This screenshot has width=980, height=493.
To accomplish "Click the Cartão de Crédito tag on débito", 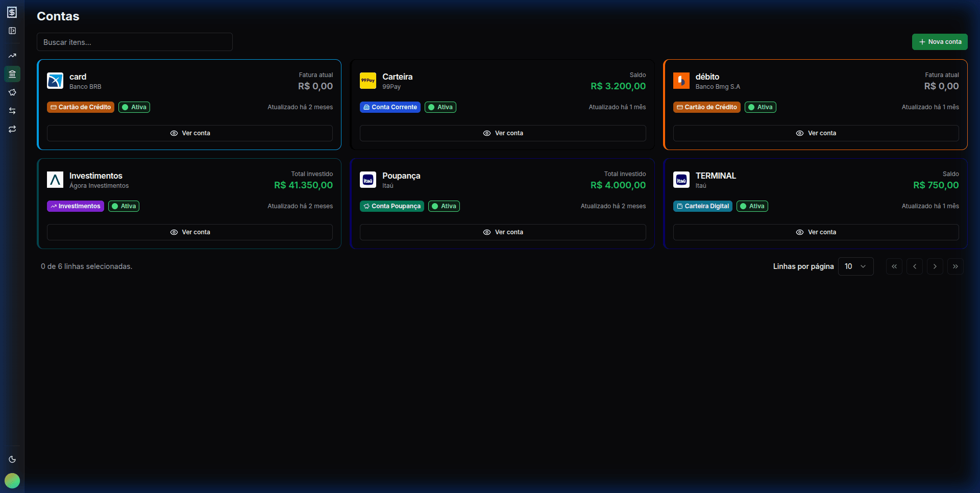I will point(706,107).
